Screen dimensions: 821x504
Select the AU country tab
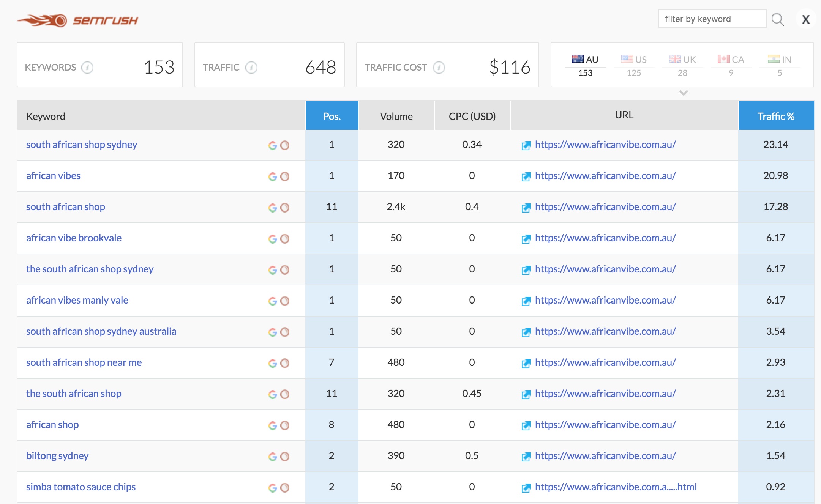tap(585, 65)
